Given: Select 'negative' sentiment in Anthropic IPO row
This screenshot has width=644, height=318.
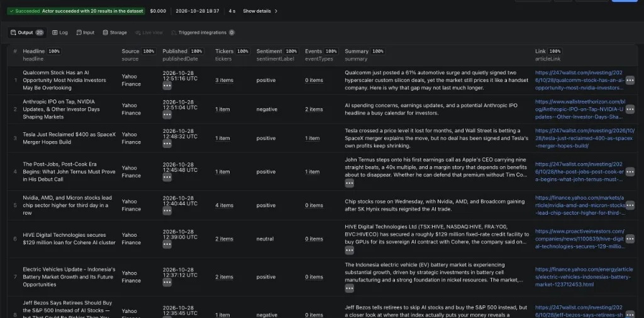Looking at the screenshot, I should tap(267, 109).
